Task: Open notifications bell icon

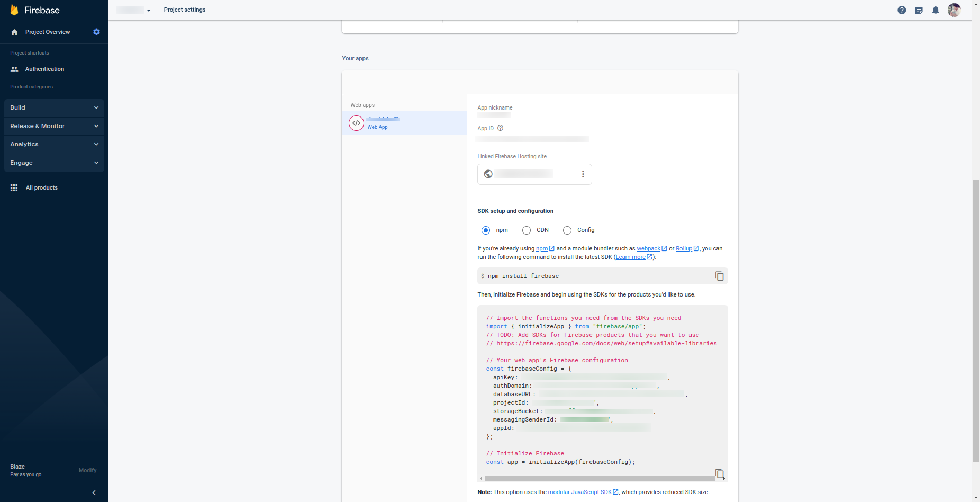Action: [x=936, y=10]
